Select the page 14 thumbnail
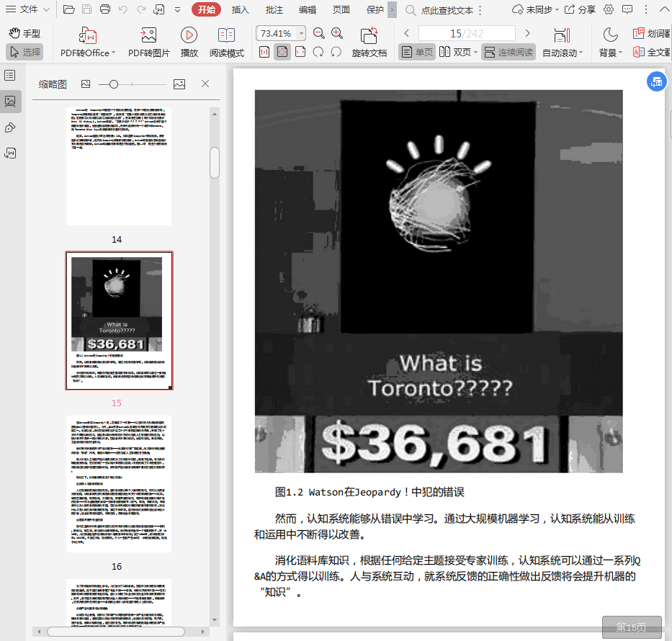 119,166
